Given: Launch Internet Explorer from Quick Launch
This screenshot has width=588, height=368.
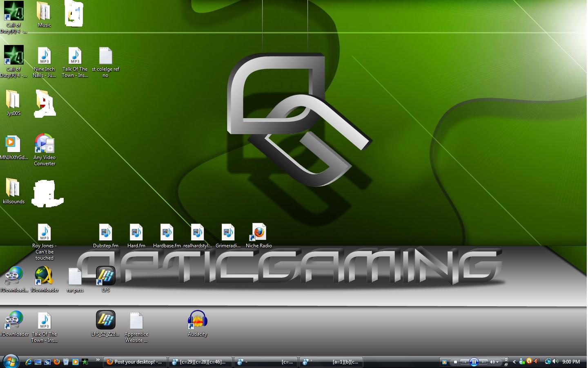Looking at the screenshot, I should tap(29, 362).
